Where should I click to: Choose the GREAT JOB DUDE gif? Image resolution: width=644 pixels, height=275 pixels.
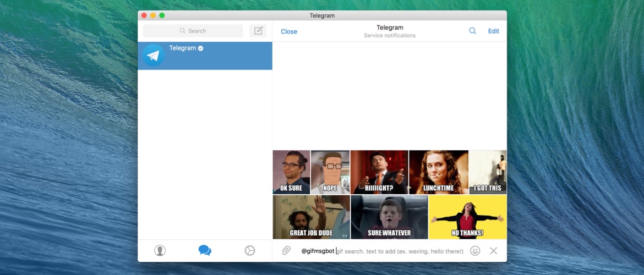(x=312, y=217)
